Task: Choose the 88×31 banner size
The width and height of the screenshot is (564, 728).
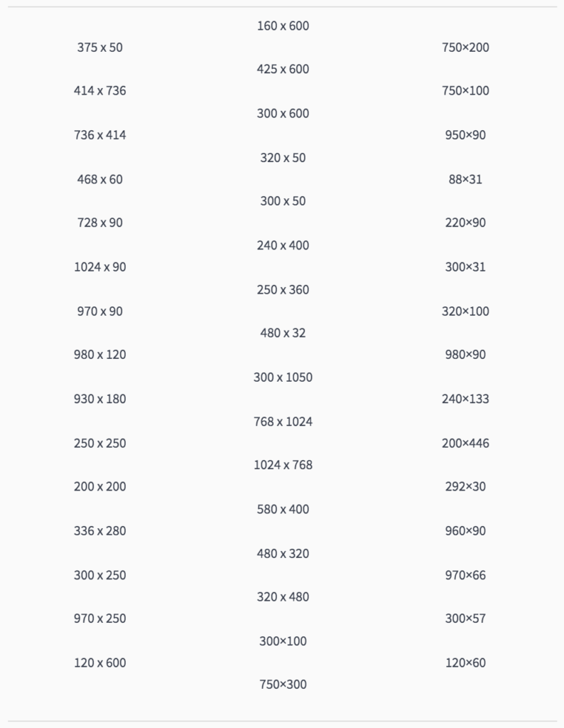Action: coord(465,179)
